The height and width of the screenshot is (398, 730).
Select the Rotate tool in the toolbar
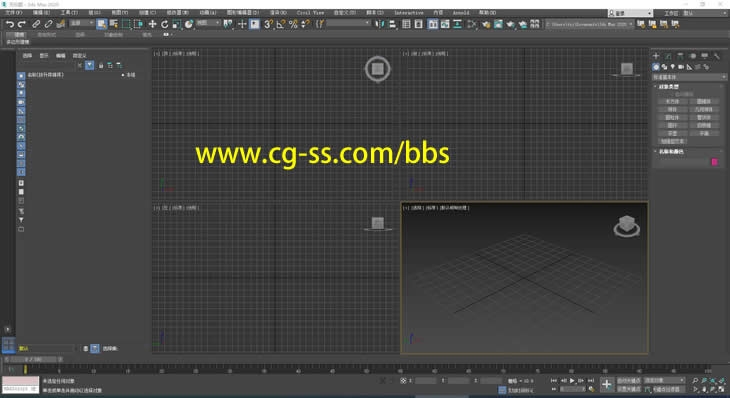point(164,24)
